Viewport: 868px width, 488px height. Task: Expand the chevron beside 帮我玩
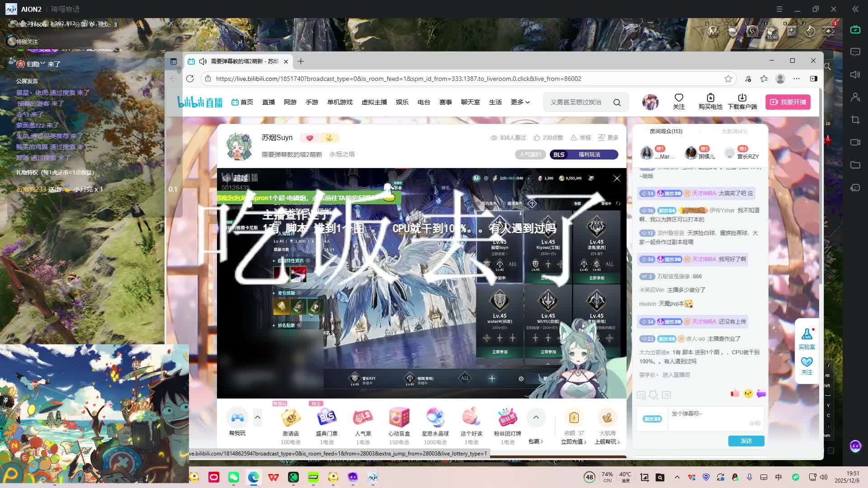pyautogui.click(x=257, y=418)
